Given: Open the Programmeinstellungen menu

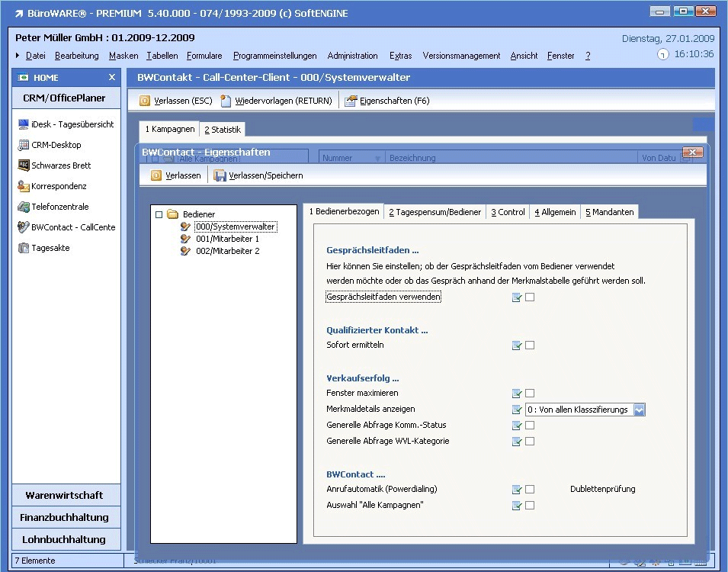Looking at the screenshot, I should click(x=275, y=56).
